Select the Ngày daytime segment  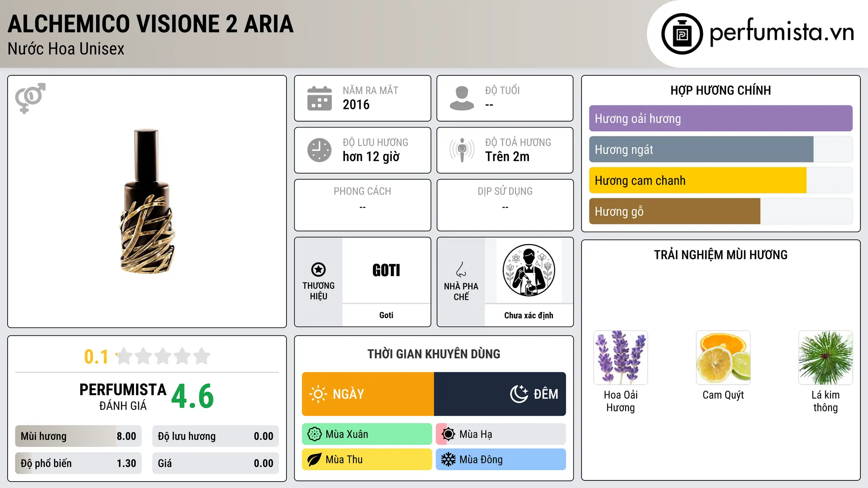click(368, 394)
